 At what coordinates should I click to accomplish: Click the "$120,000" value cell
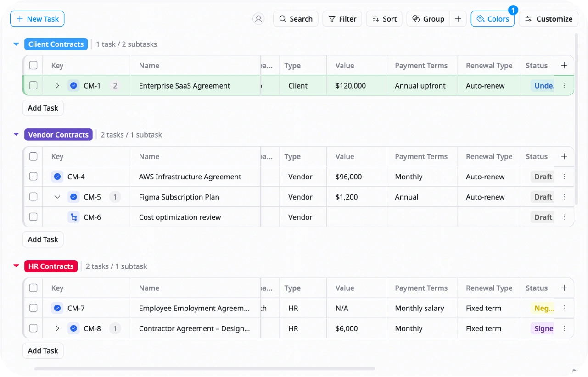tap(356, 85)
